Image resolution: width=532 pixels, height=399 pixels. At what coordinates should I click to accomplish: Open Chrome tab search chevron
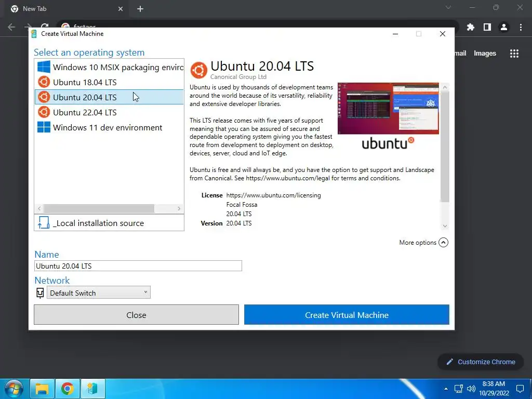pos(448,7)
